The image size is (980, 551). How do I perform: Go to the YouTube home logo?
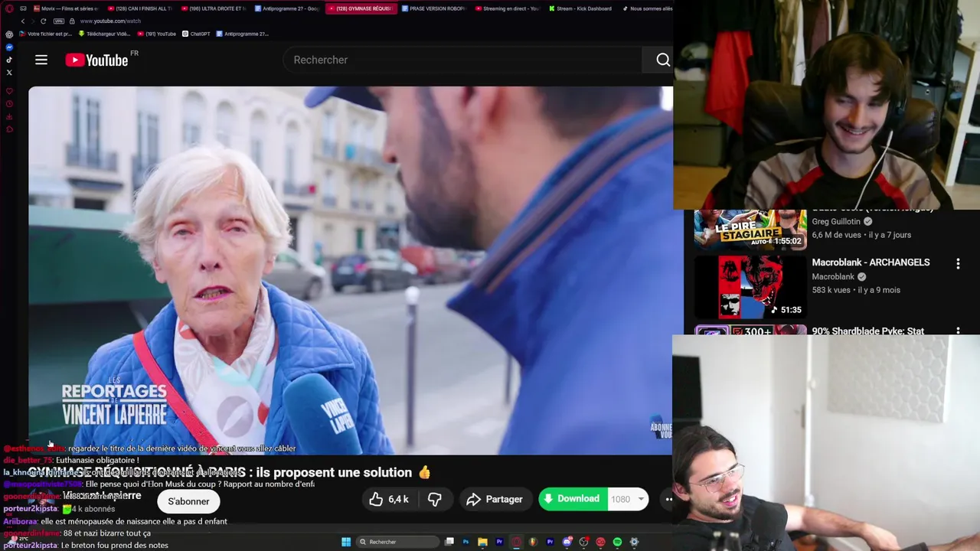coord(97,60)
